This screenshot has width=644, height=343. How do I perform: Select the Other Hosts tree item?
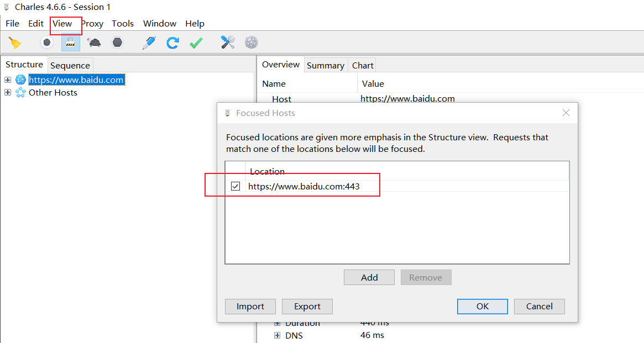point(53,92)
